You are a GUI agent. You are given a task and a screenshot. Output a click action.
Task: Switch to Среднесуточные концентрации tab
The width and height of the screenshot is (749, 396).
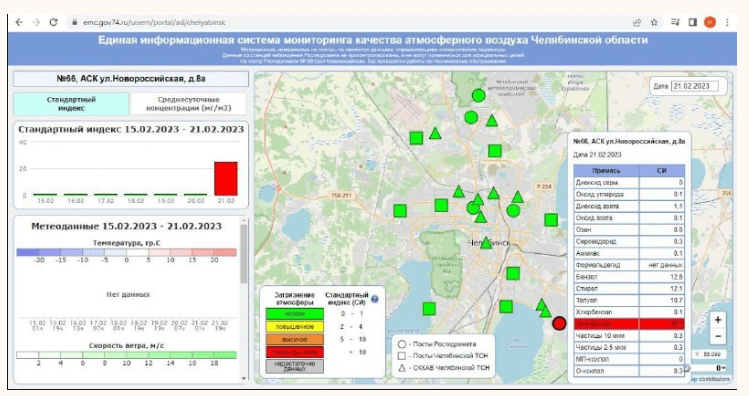click(189, 104)
